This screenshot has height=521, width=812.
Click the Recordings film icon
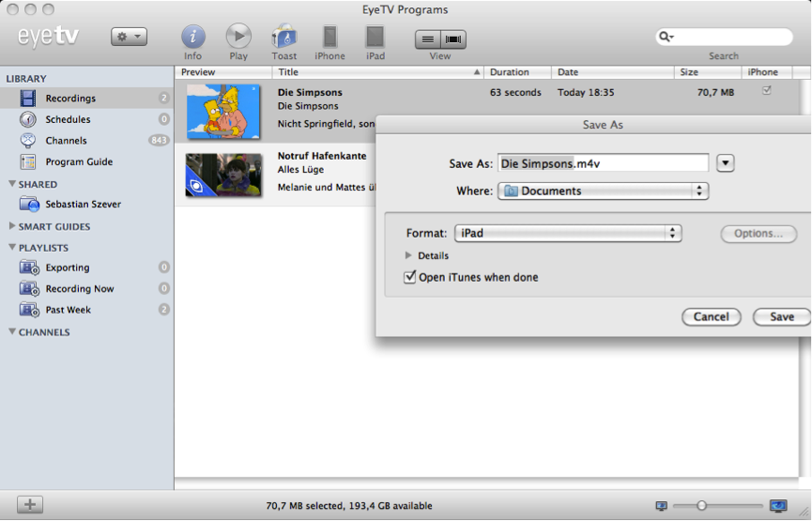click(x=28, y=98)
